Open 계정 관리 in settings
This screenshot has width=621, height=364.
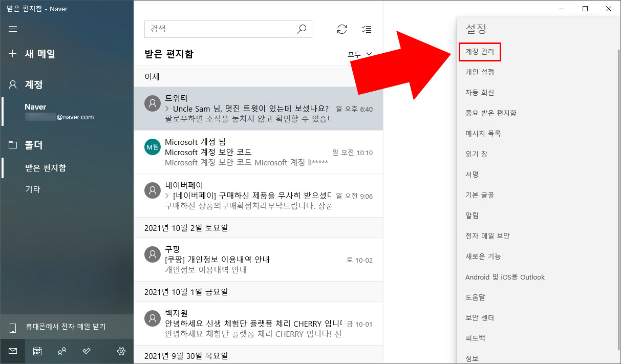pos(479,52)
